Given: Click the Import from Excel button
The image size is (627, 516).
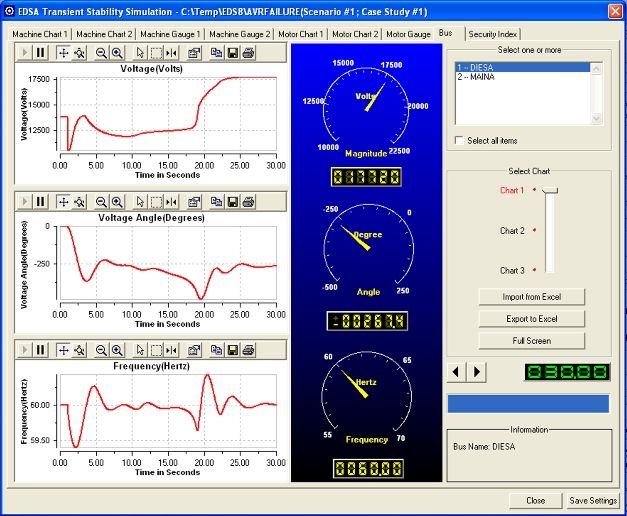Looking at the screenshot, I should [531, 297].
